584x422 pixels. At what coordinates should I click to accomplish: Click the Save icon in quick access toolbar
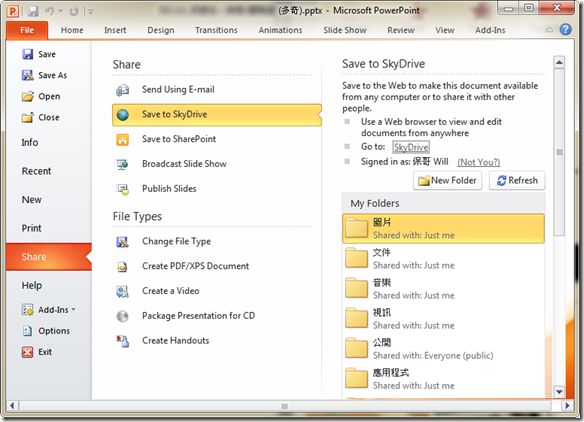(33, 11)
